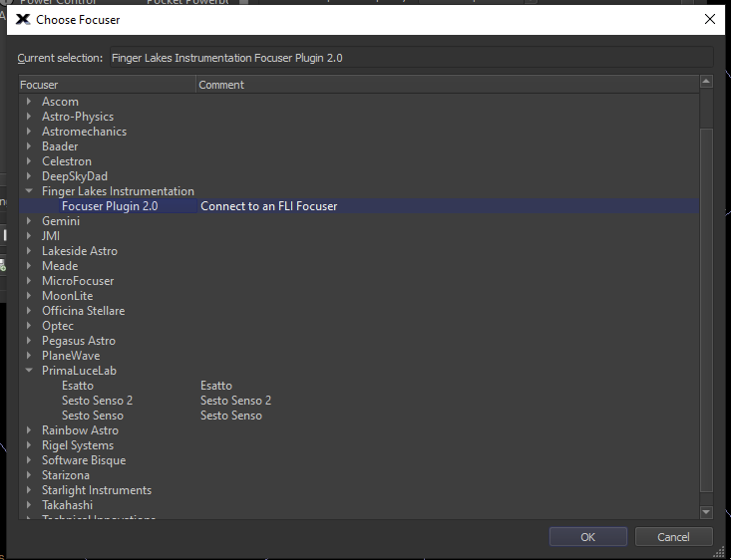Expand the Rainbow Astro group arrow
The height and width of the screenshot is (560, 731).
pyautogui.click(x=29, y=430)
